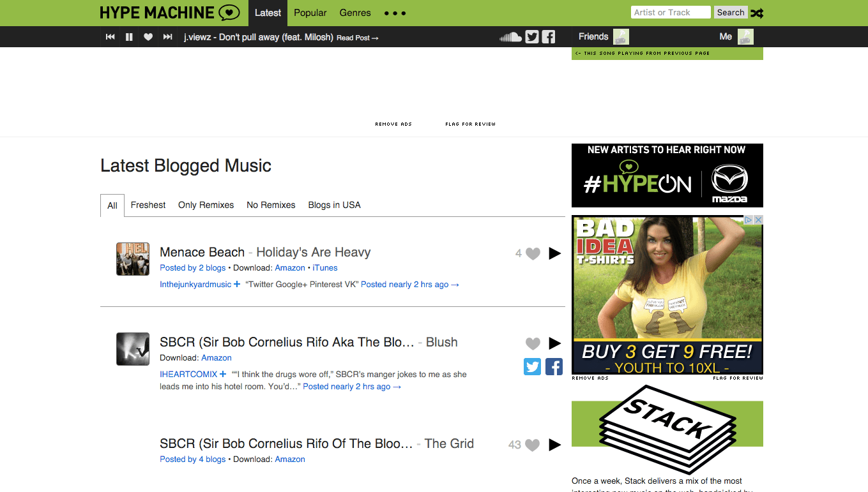Click the playing j.viewz track title
The image size is (868, 492).
coord(259,37)
